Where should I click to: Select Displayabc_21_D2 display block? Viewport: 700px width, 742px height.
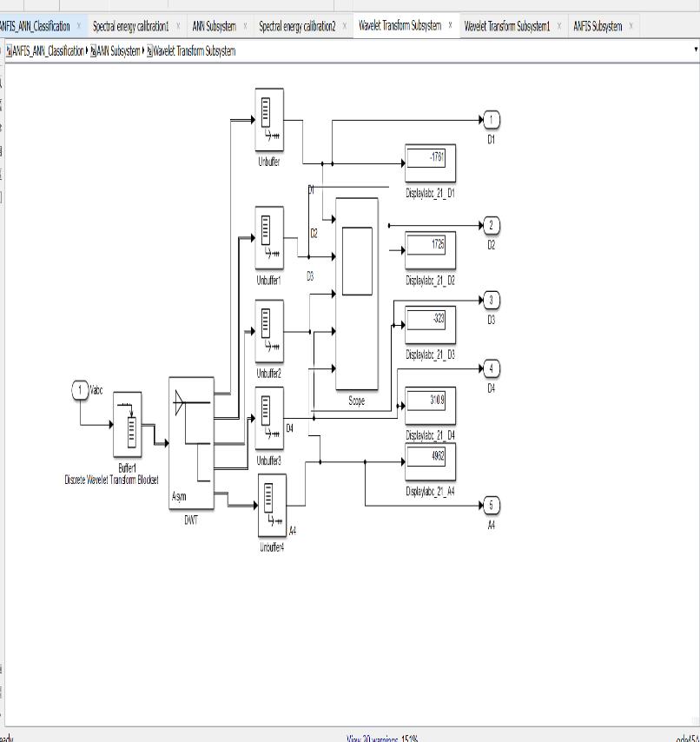(x=431, y=250)
